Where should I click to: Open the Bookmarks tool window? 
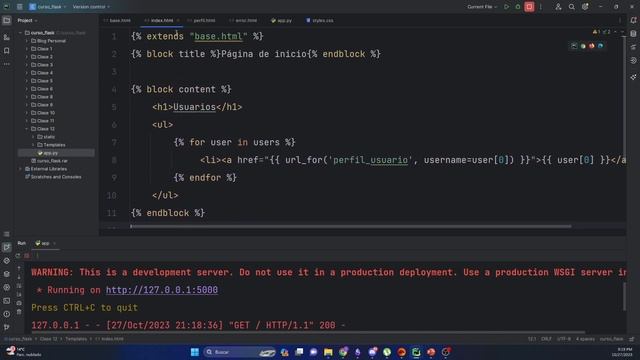pyautogui.click(x=7, y=51)
